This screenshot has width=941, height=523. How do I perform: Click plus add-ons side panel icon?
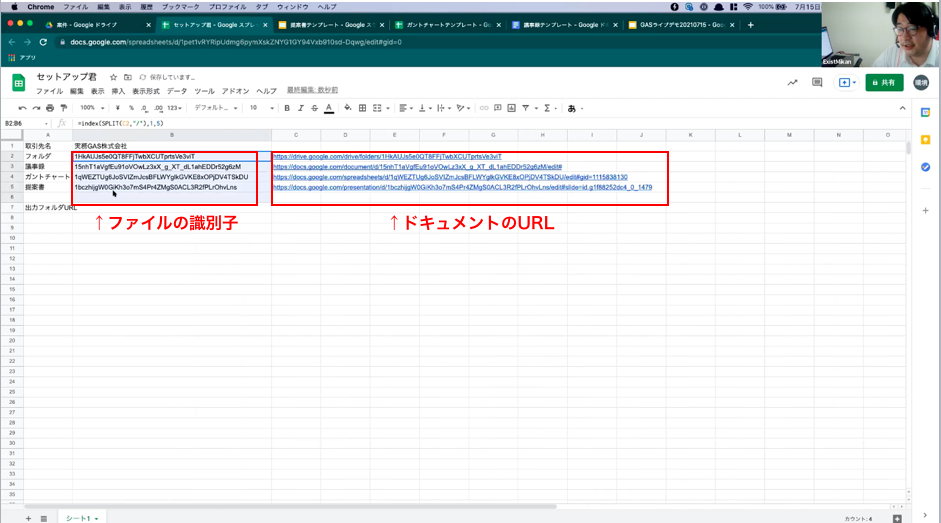[925, 211]
